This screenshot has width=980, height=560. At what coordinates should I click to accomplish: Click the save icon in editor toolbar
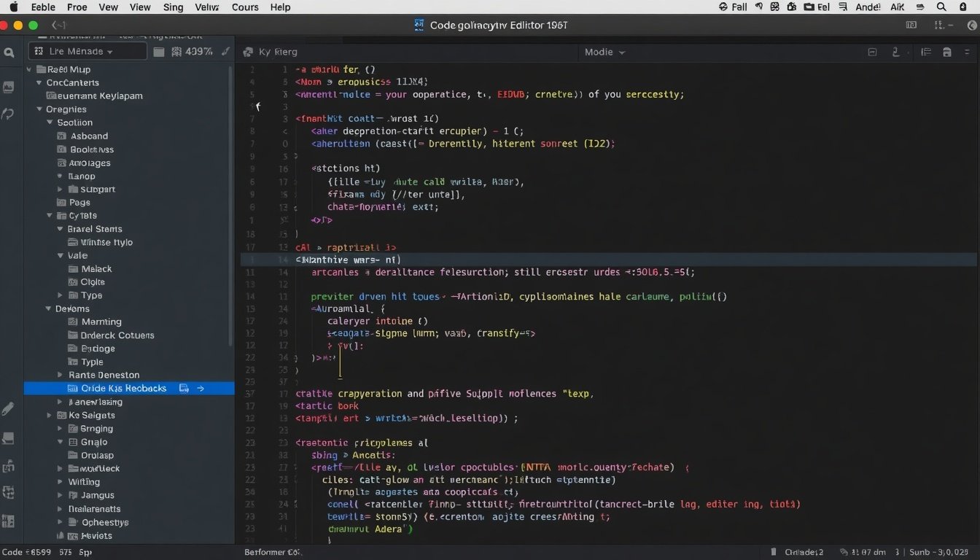coord(947,52)
